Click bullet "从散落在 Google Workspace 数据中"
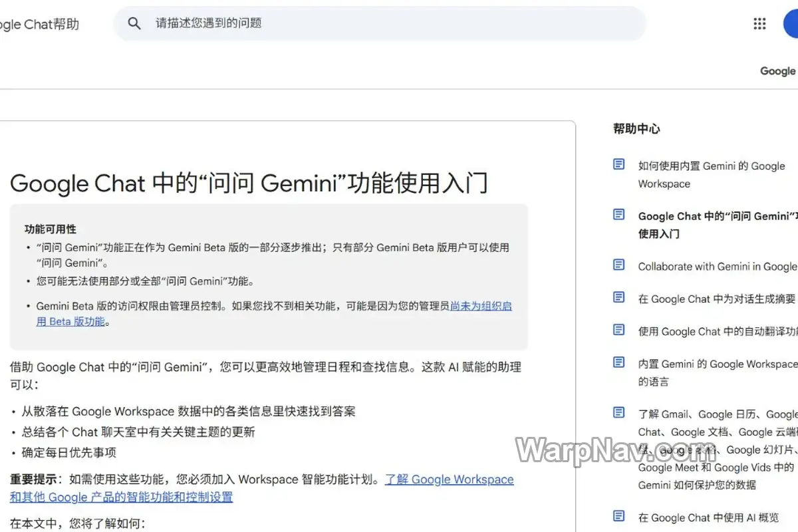 (189, 412)
